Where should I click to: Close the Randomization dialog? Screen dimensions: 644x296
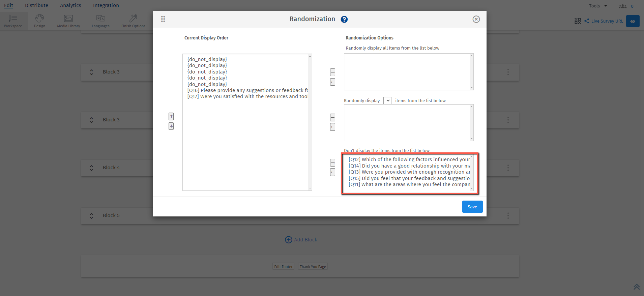tap(476, 19)
